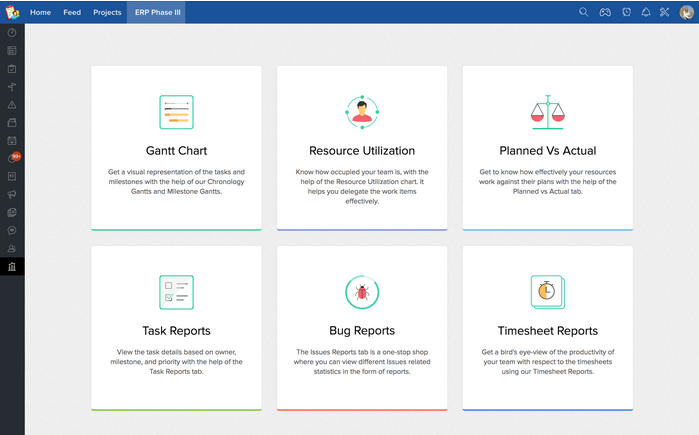Open Issues warning triangle icon in sidebar
This screenshot has height=435, width=699.
coord(12,105)
